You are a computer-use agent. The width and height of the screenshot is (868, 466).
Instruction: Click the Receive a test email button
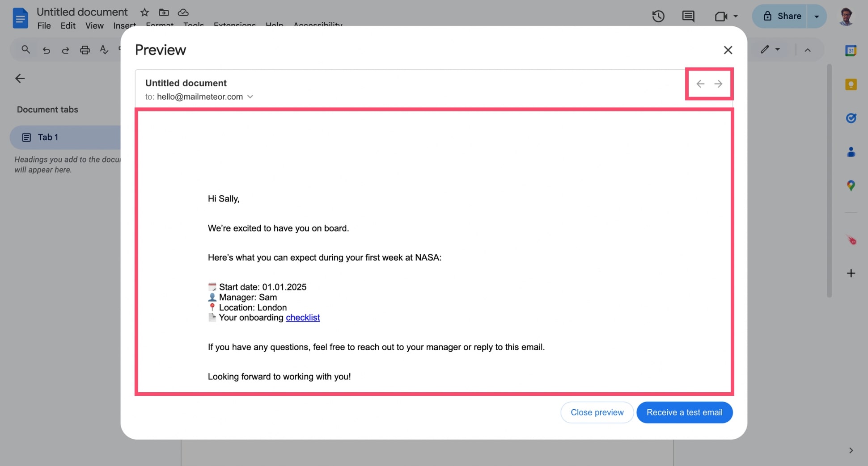684,412
